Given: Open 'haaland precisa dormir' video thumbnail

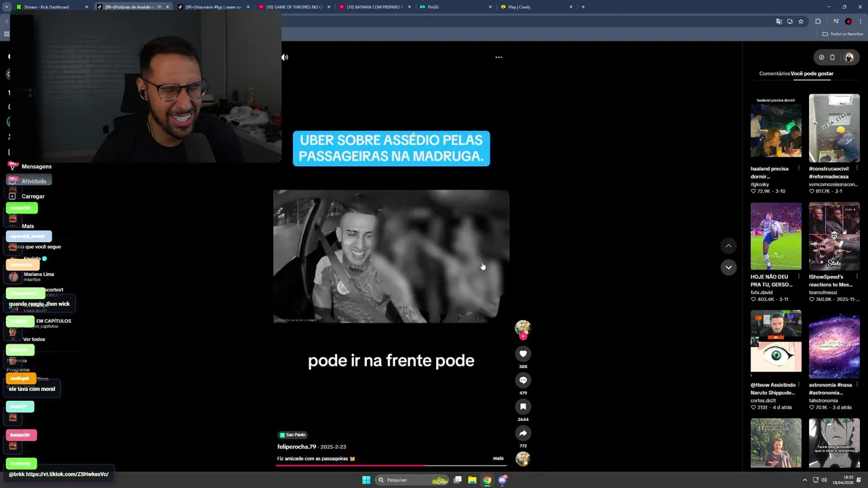Looking at the screenshot, I should coord(776,128).
